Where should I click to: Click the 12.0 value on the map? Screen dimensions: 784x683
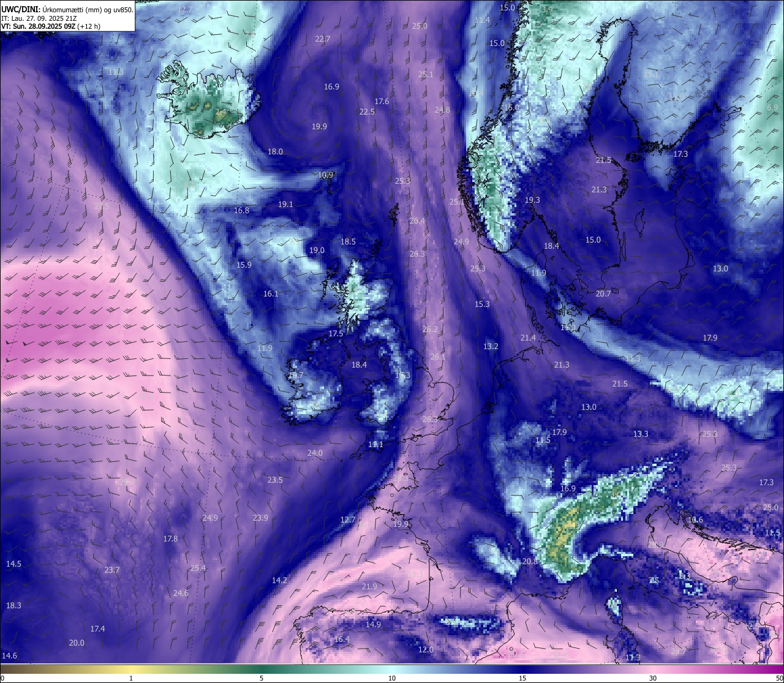426,650
